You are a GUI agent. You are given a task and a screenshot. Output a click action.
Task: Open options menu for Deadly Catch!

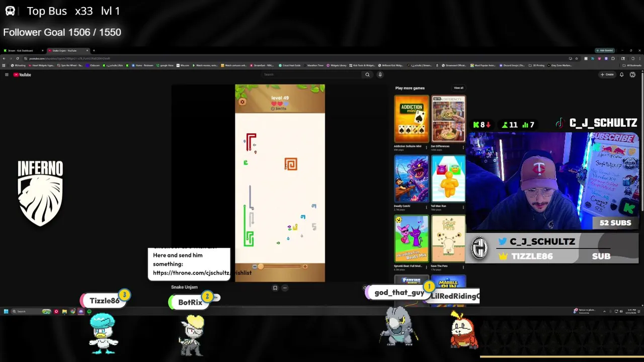[x=427, y=207]
